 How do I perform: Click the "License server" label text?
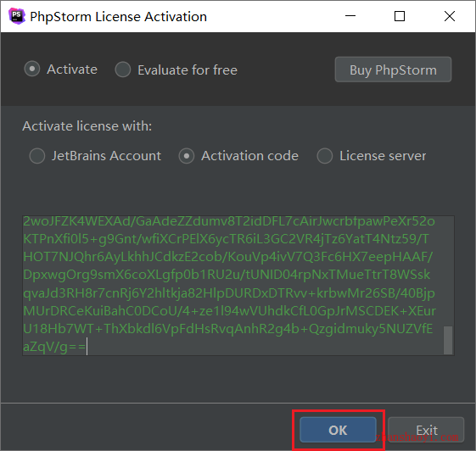coord(383,156)
